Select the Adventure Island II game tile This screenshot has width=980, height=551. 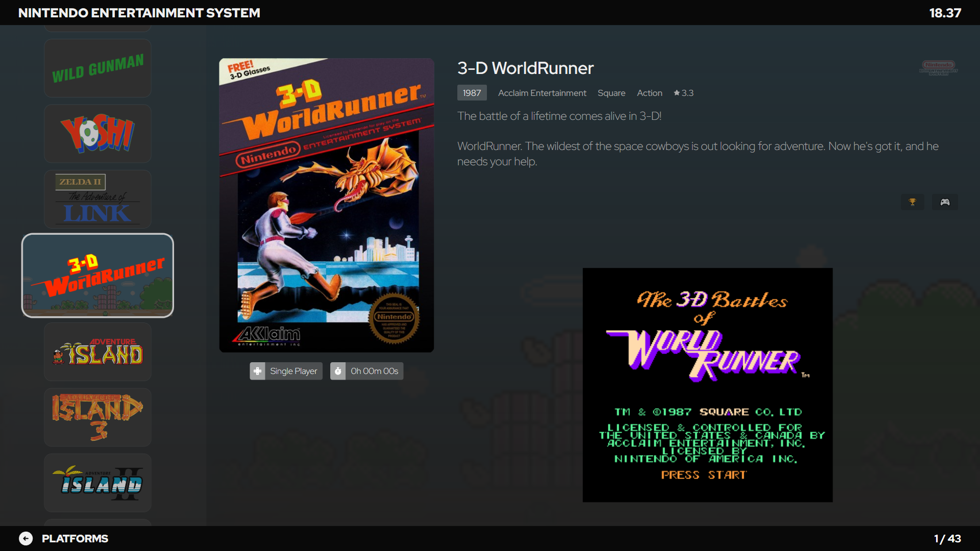(x=97, y=483)
